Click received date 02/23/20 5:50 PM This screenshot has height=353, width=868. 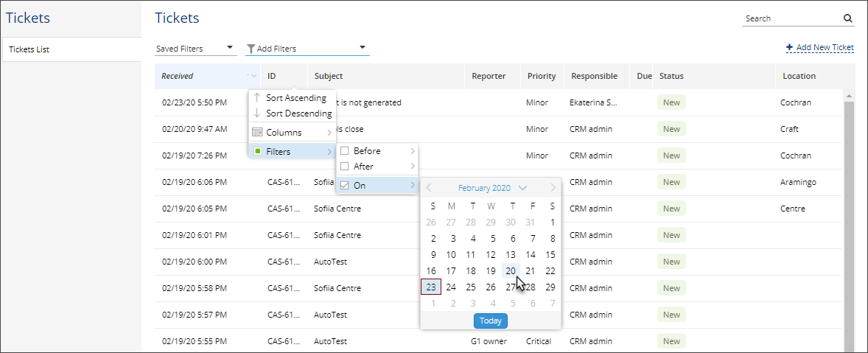pos(195,102)
